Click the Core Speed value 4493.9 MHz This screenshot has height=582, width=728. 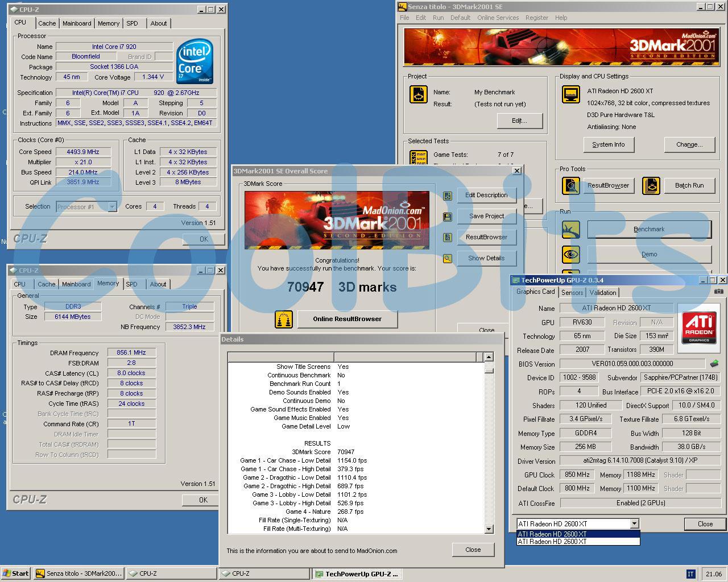pyautogui.click(x=83, y=152)
